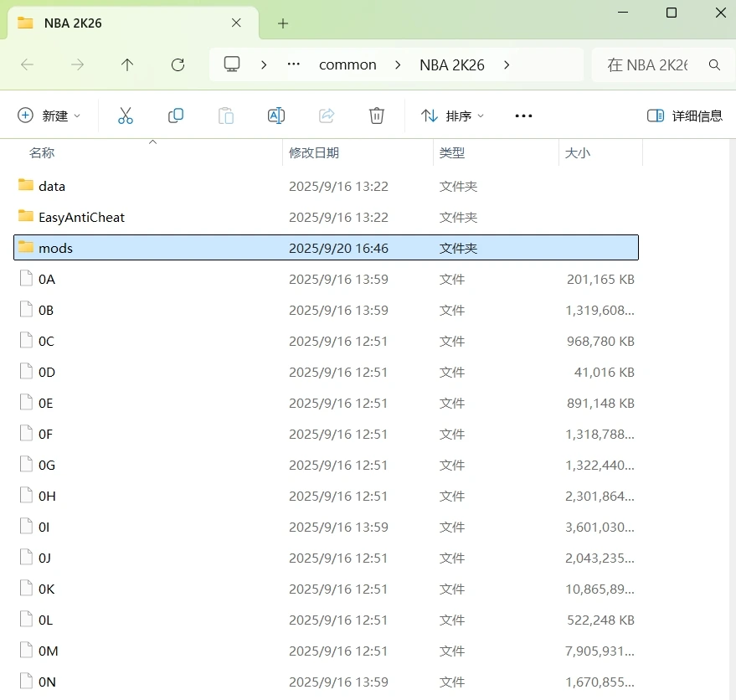Viewport: 736px width, 700px height.
Task: Toggle the 详细信息 details pane
Action: 685,116
